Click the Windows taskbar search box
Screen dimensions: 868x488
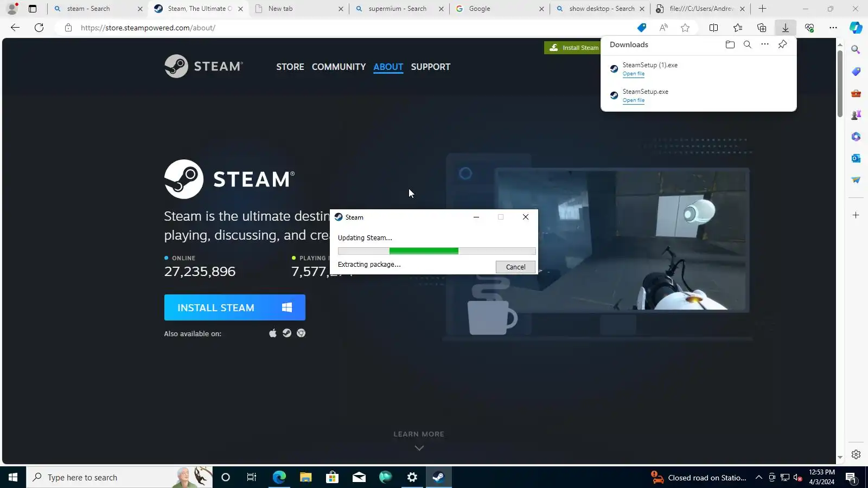119,477
